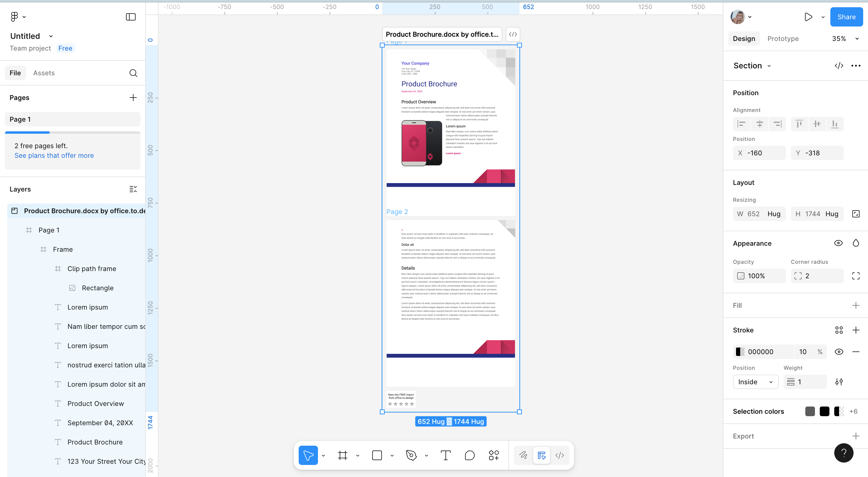Image resolution: width=868 pixels, height=477 pixels.
Task: Switch to the Assets tab
Action: coord(44,73)
